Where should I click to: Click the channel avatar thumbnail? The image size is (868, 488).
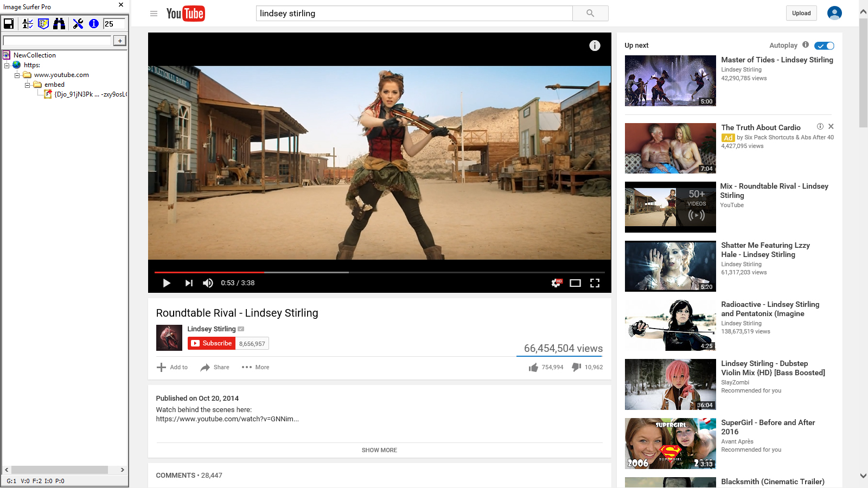click(169, 338)
